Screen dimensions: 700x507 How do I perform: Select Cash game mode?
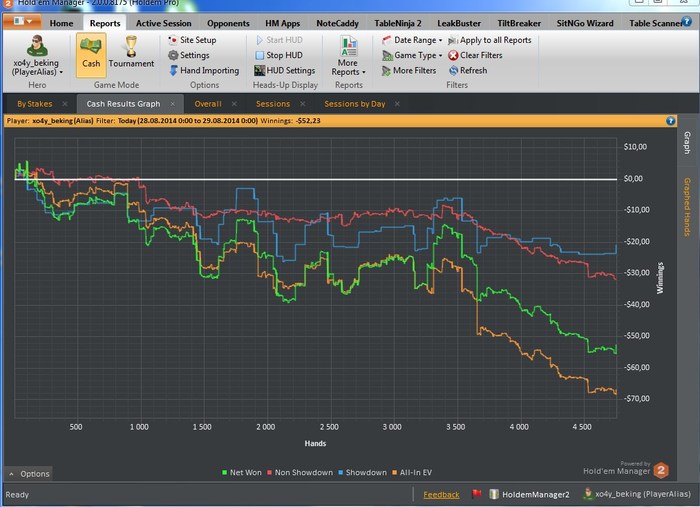click(91, 54)
